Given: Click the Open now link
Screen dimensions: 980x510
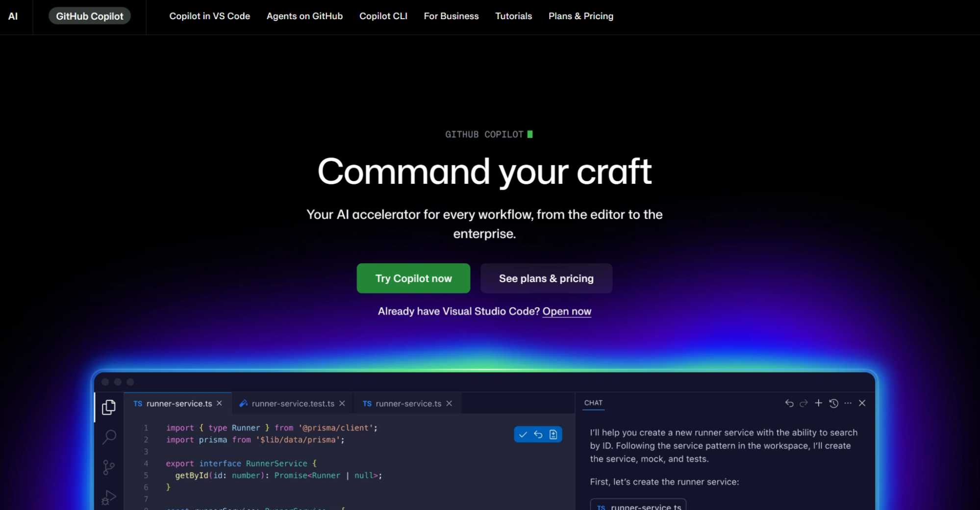Looking at the screenshot, I should pyautogui.click(x=567, y=311).
